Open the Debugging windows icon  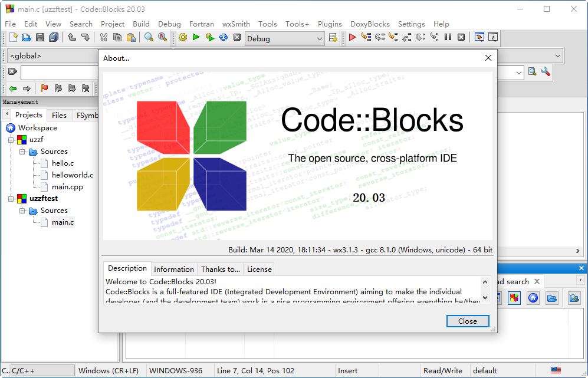(479, 37)
